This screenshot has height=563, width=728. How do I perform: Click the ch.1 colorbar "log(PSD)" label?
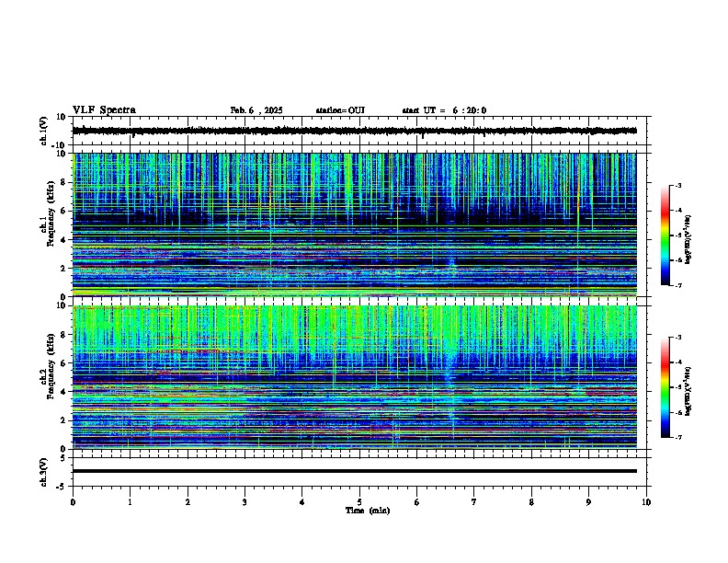coord(688,239)
